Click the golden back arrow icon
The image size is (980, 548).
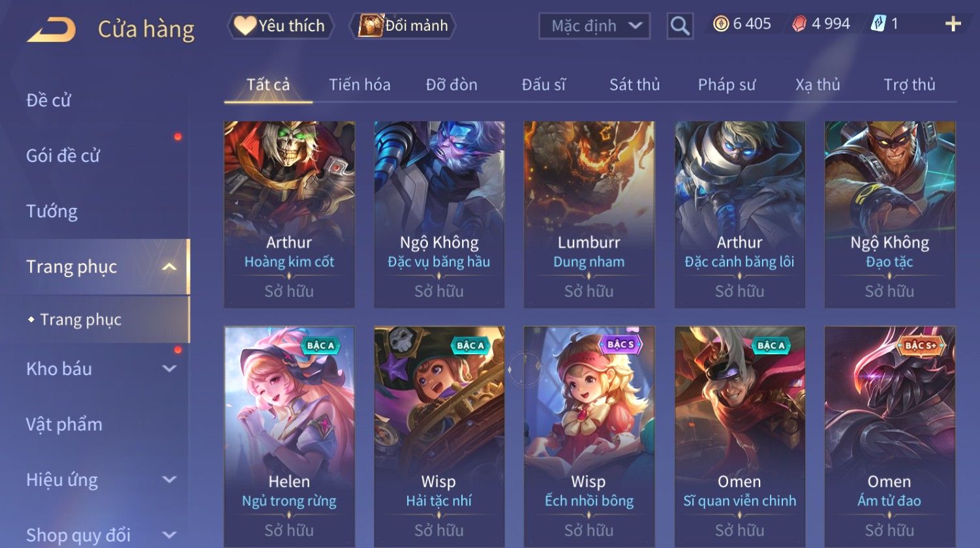click(x=51, y=29)
